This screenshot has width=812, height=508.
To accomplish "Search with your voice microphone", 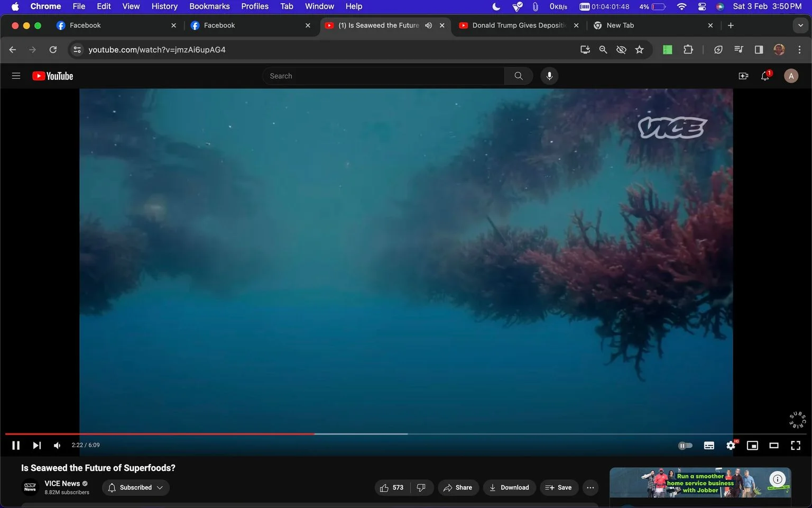I will coord(549,76).
